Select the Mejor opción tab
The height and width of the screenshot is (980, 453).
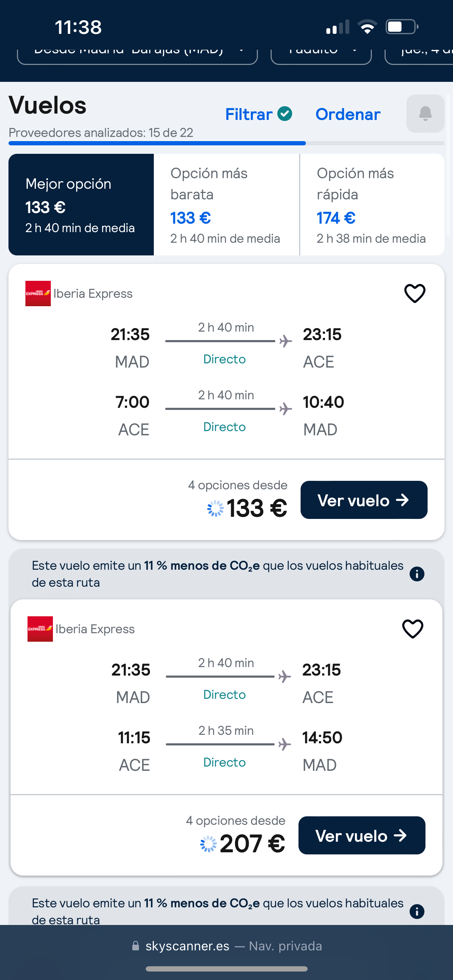(x=81, y=204)
